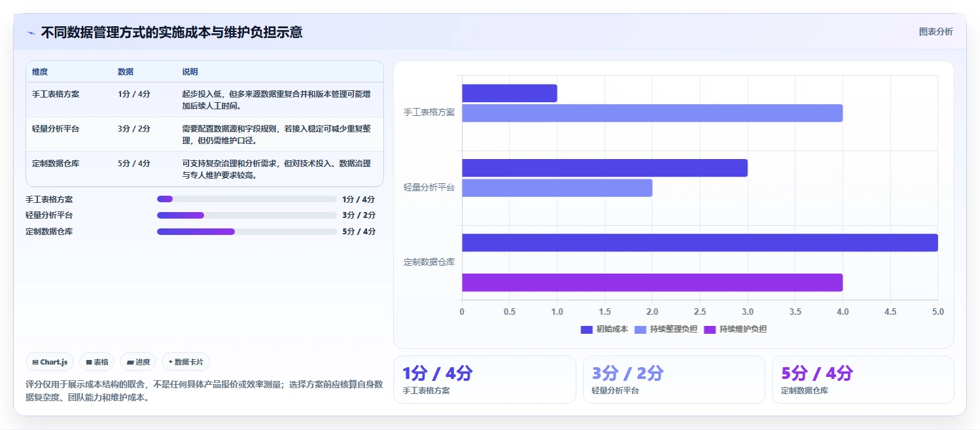Click the 2.5 tick on chart x-axis
Viewport: 980px width, 430px height.
tap(700, 312)
